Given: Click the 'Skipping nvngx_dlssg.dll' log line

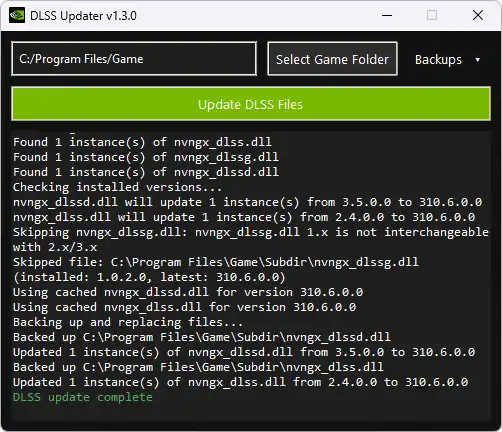Looking at the screenshot, I should point(251,232).
